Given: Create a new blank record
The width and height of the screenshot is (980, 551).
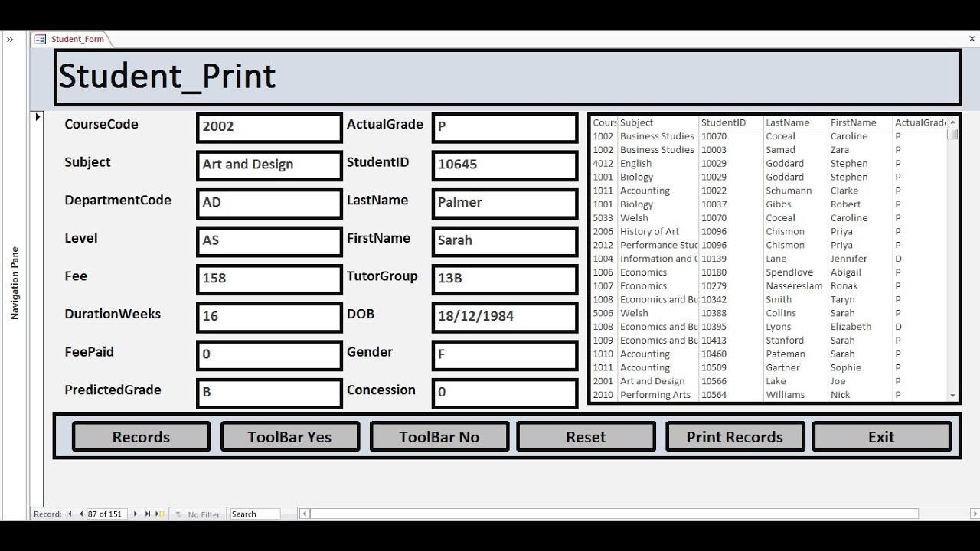Looking at the screenshot, I should tap(160, 514).
